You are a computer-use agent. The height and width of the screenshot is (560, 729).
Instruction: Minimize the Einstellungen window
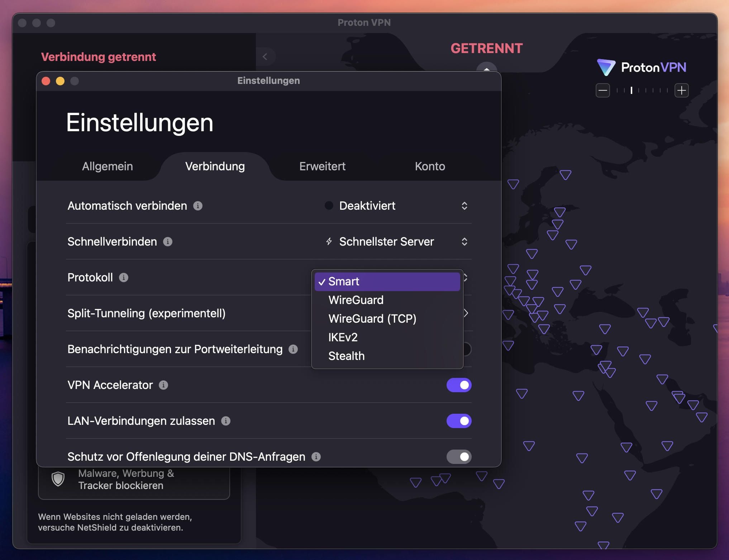[60, 81]
